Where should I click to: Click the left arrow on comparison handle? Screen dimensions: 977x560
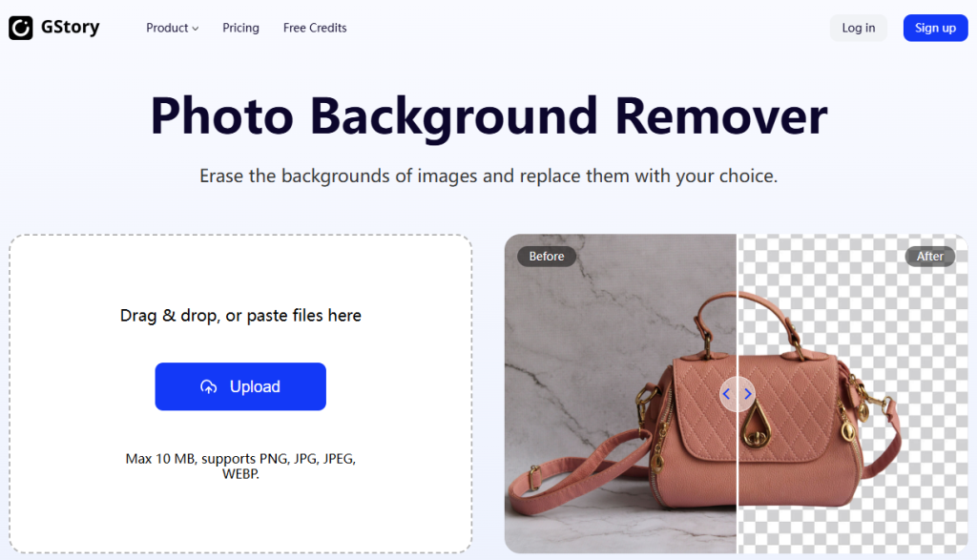[726, 394]
